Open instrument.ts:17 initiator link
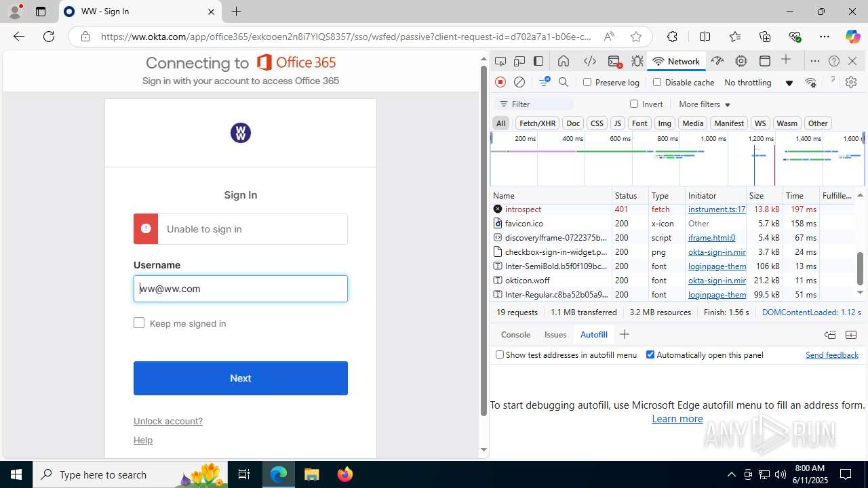Screen dimensions: 868x488 [717, 209]
